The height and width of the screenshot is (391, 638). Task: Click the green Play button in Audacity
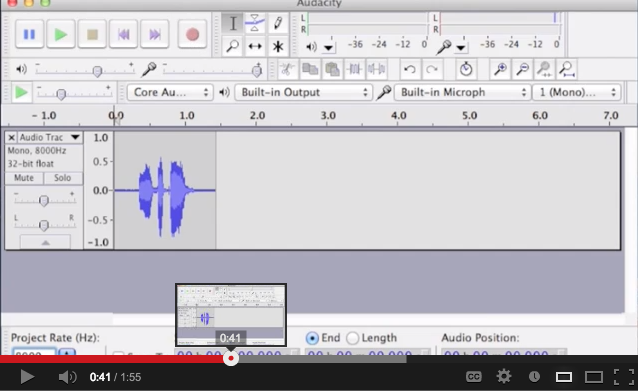(61, 34)
